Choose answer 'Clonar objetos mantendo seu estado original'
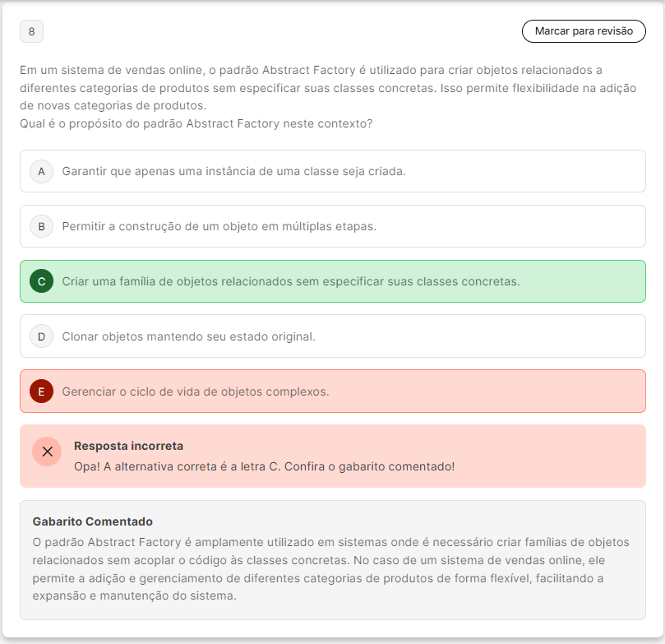Viewport: 665px width, 644px height. click(x=188, y=336)
